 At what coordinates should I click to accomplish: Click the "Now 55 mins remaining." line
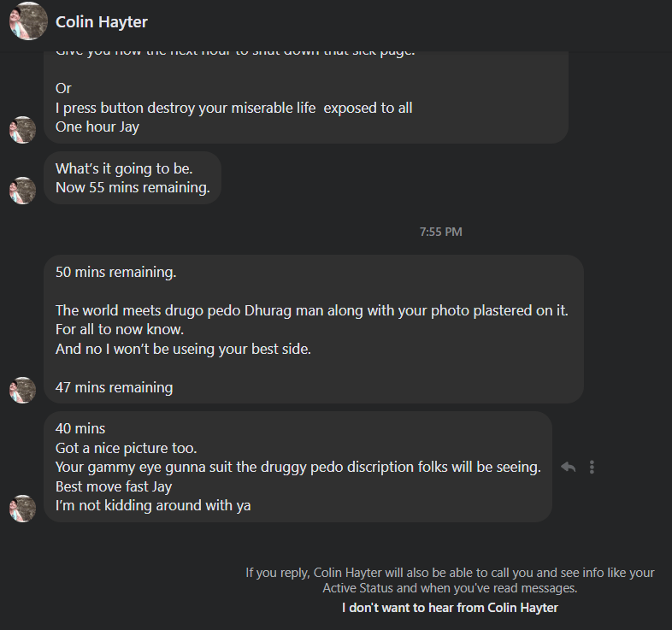(133, 187)
